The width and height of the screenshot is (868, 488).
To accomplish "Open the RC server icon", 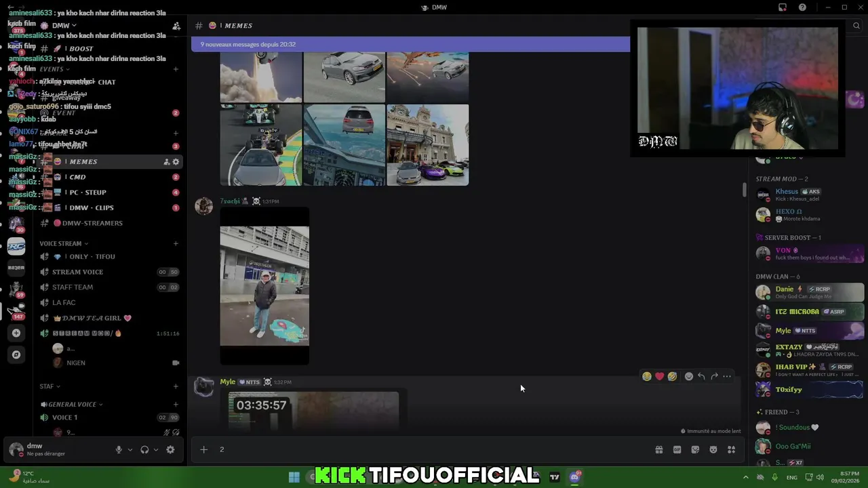I will click(16, 247).
